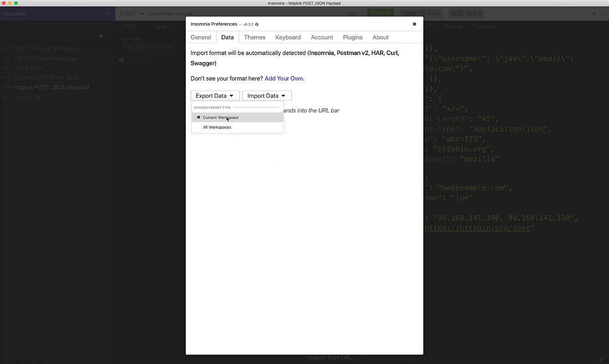Screen dimensions: 609x364
Task: Open the JSON body type dropdown
Action: pyautogui.click(x=132, y=27)
